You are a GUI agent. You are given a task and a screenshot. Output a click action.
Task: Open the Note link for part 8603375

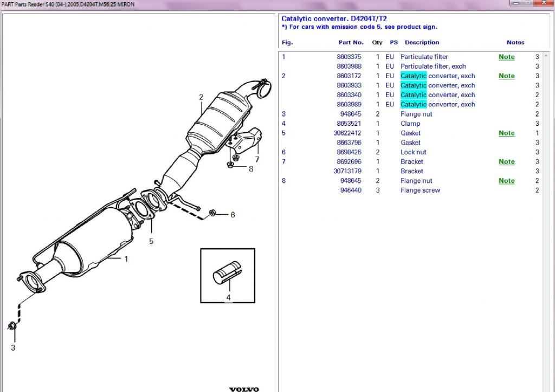pyautogui.click(x=507, y=56)
